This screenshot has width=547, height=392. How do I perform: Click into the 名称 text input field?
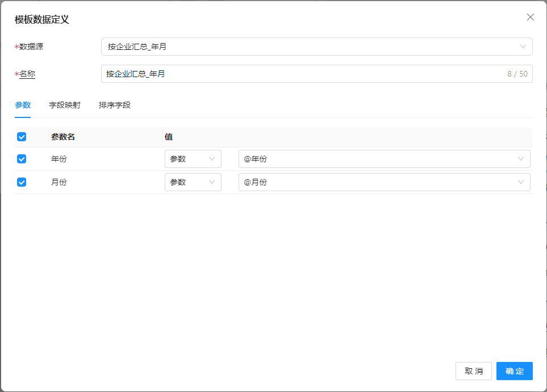pos(301,74)
